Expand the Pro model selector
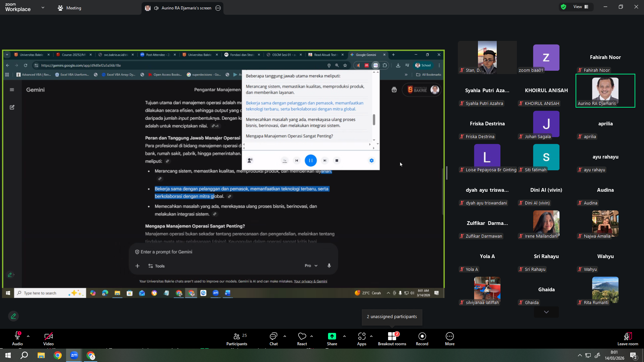644x362 pixels. click(x=311, y=265)
